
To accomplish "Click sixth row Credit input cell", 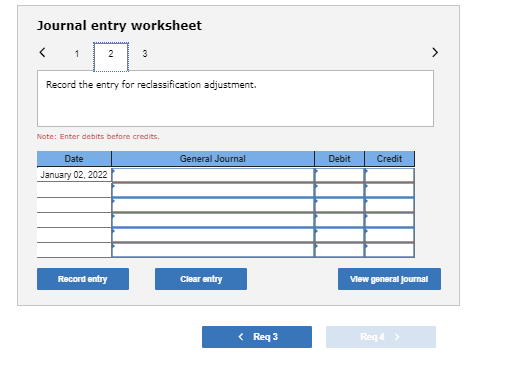I will click(389, 250).
